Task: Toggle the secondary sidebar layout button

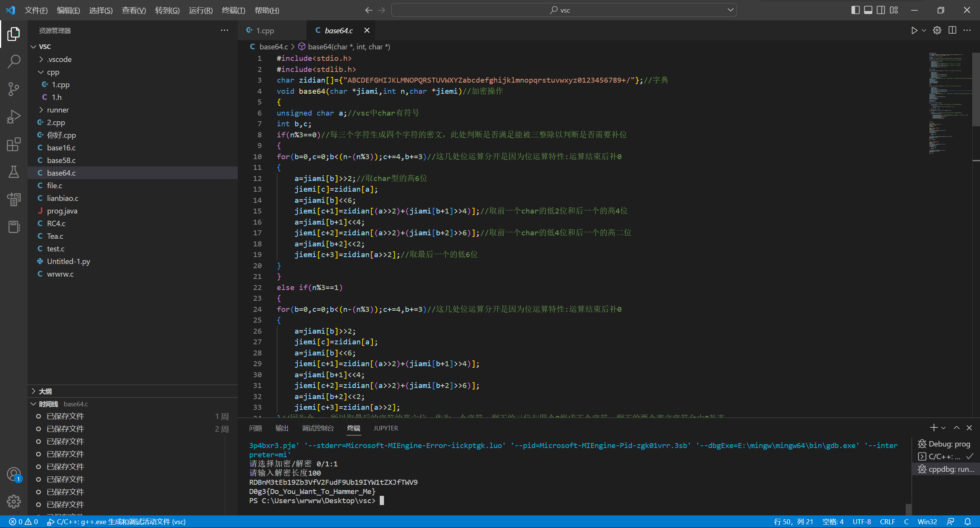Action: pyautogui.click(x=881, y=10)
